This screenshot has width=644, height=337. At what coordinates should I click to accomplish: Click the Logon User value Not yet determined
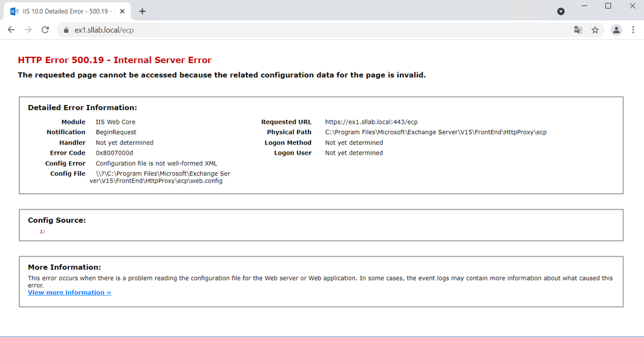tap(354, 153)
